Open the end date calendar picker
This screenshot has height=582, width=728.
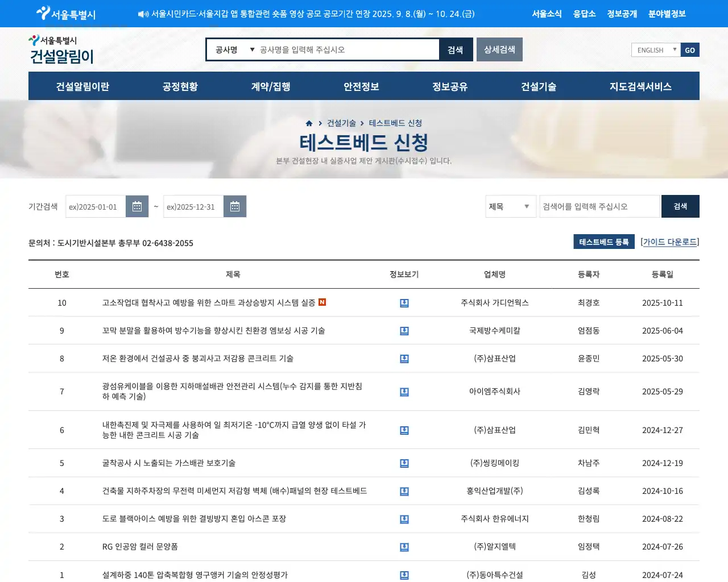[x=235, y=206]
